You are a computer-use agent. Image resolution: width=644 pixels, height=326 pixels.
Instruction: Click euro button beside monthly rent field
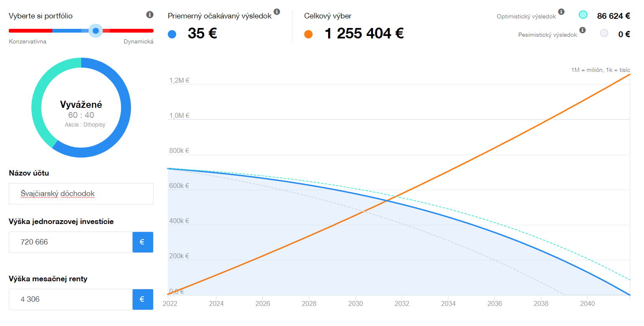pyautogui.click(x=143, y=299)
